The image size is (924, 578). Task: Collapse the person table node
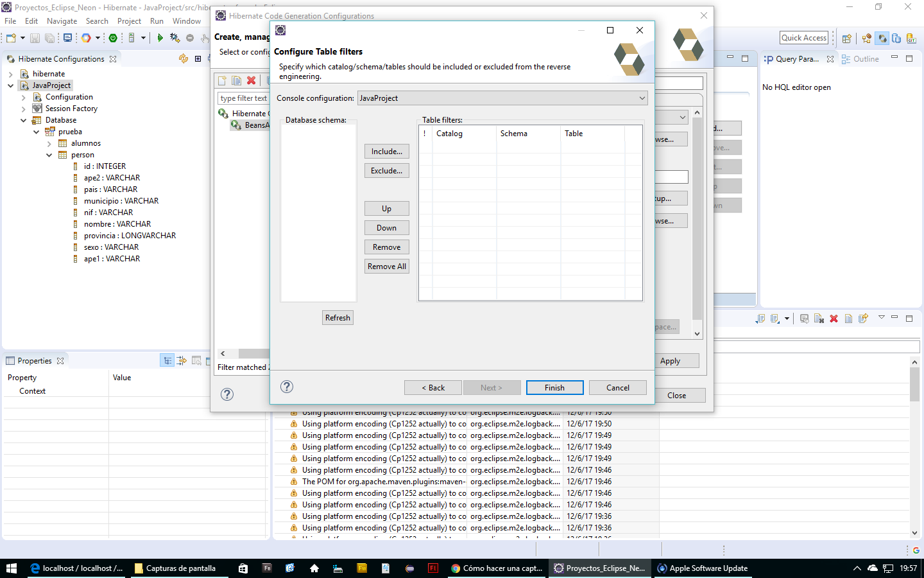49,155
